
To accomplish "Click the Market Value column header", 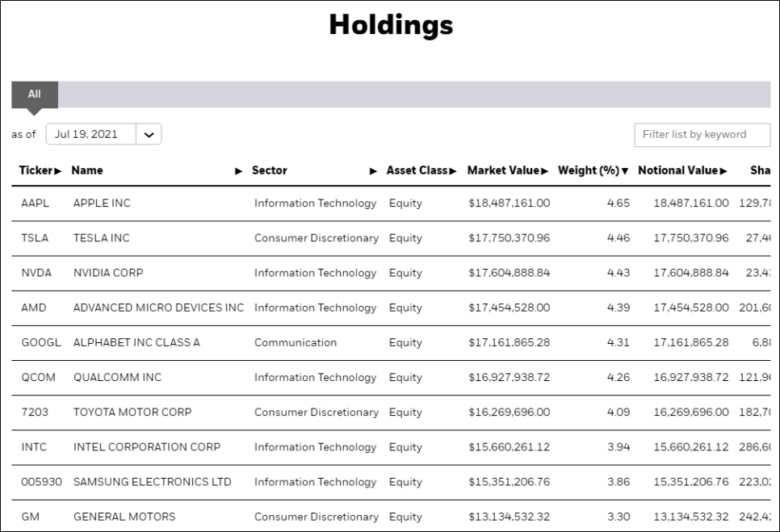I will [x=504, y=171].
